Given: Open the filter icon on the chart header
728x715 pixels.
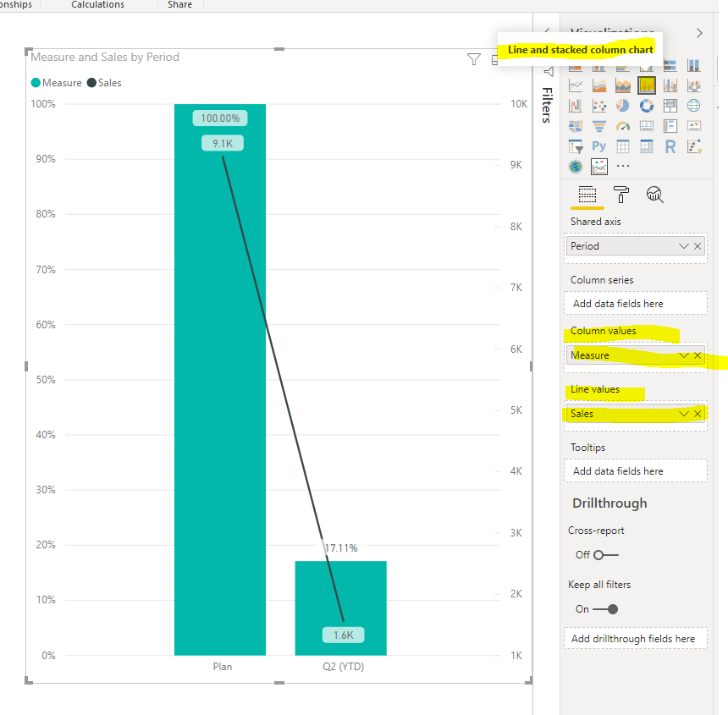Looking at the screenshot, I should (x=473, y=59).
